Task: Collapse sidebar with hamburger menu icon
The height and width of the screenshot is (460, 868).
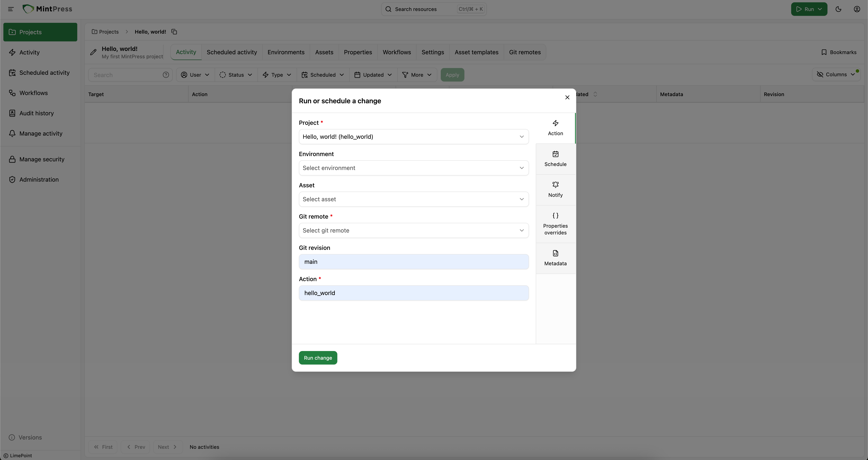Action: (x=11, y=9)
